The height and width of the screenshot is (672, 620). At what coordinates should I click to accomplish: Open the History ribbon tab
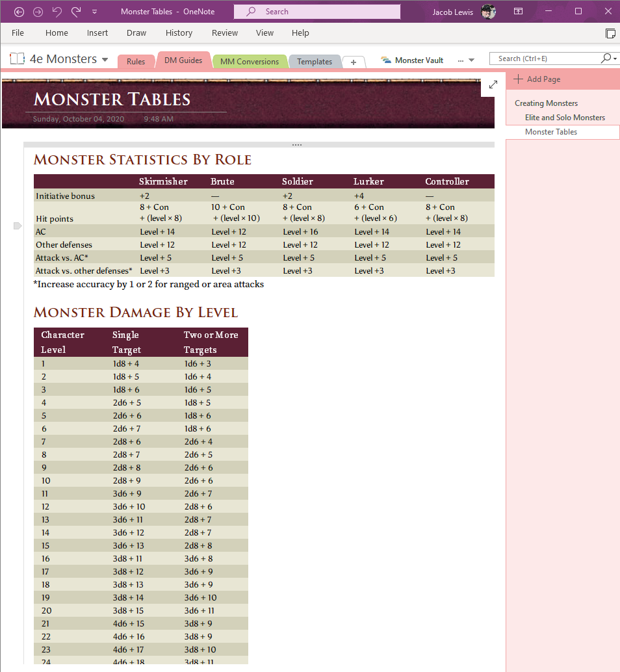(x=179, y=33)
